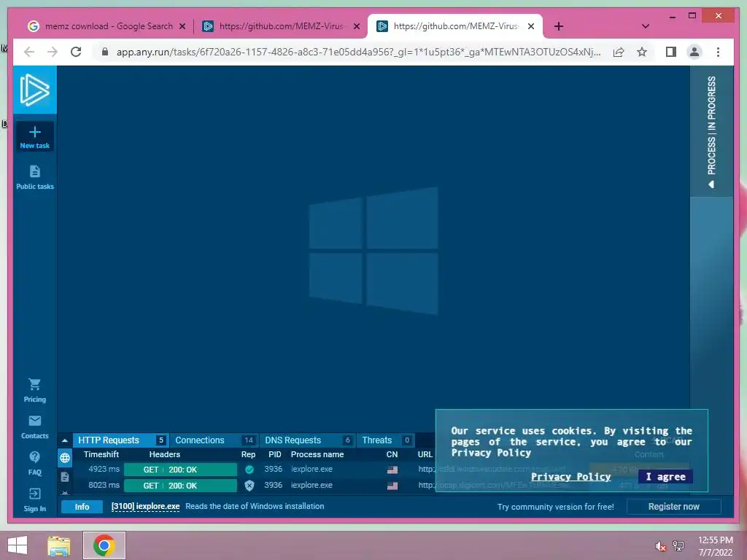
Task: Click the CN column header
Action: click(x=392, y=454)
